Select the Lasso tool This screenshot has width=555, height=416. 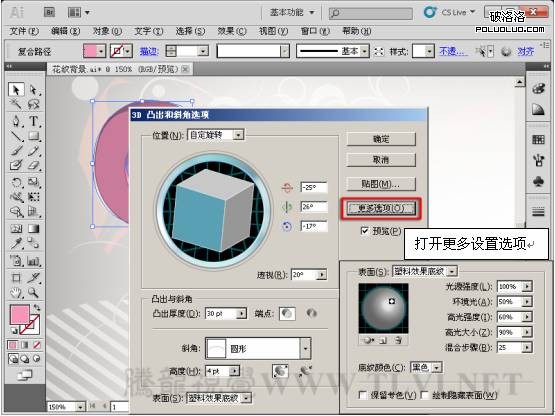[x=34, y=104]
